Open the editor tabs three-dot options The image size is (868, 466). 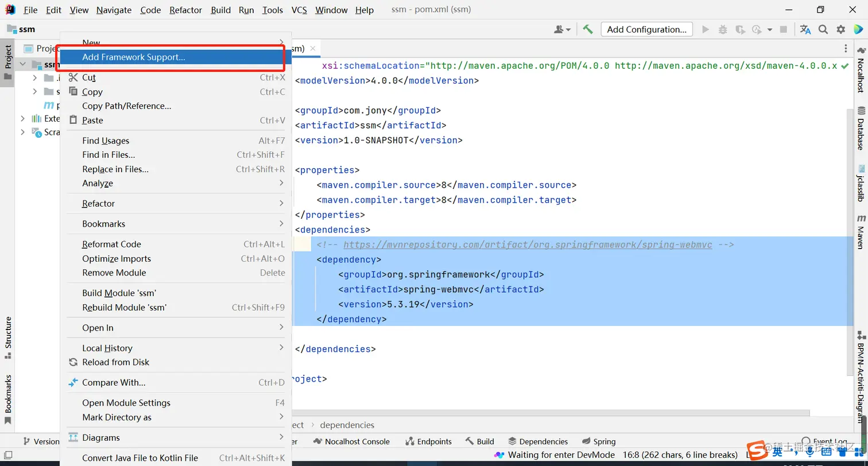846,49
